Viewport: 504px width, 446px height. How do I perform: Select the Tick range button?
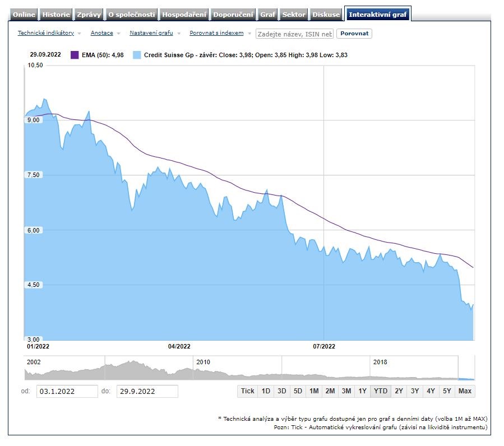pos(247,391)
